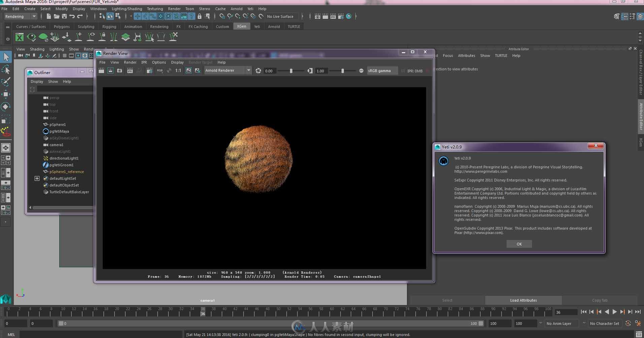The height and width of the screenshot is (338, 644).
Task: Adjust the exposure slider in Render View
Action: (291, 71)
